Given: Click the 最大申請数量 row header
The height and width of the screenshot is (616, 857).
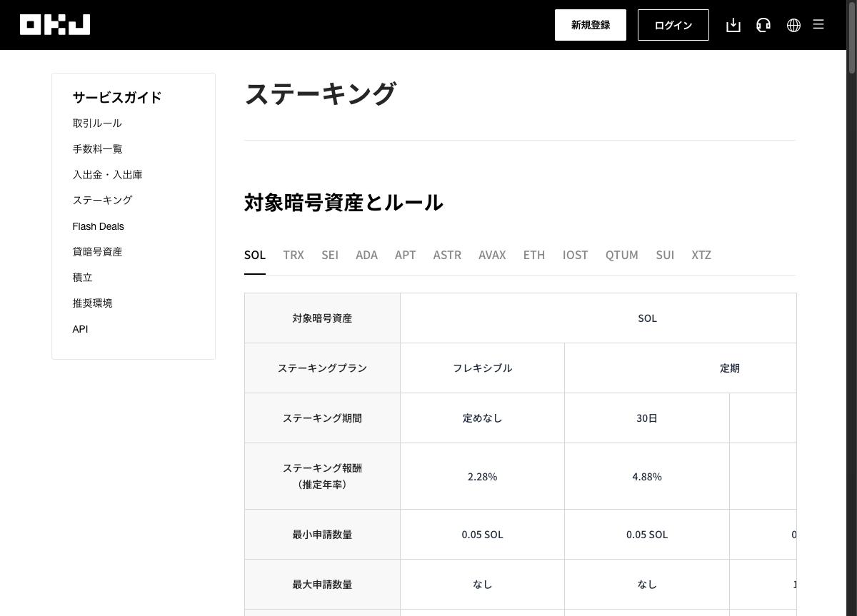Looking at the screenshot, I should [322, 585].
